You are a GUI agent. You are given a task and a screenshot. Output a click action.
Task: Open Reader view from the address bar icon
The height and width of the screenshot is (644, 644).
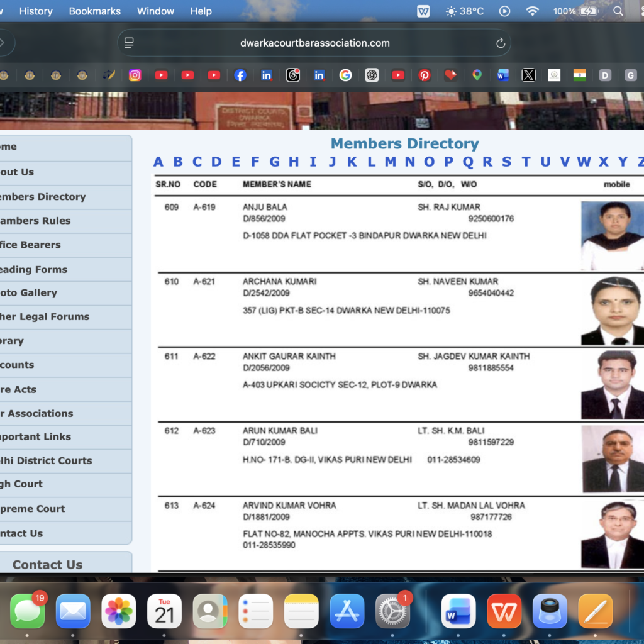pyautogui.click(x=129, y=42)
